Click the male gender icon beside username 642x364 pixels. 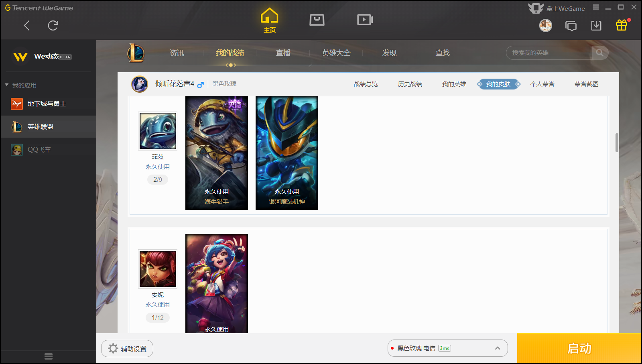(201, 84)
